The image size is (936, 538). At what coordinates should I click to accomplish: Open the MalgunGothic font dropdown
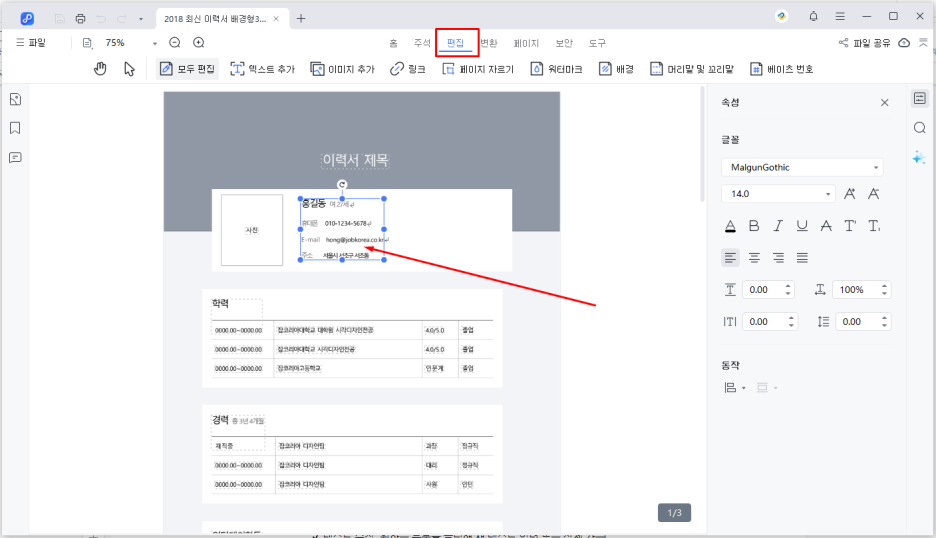click(x=802, y=167)
